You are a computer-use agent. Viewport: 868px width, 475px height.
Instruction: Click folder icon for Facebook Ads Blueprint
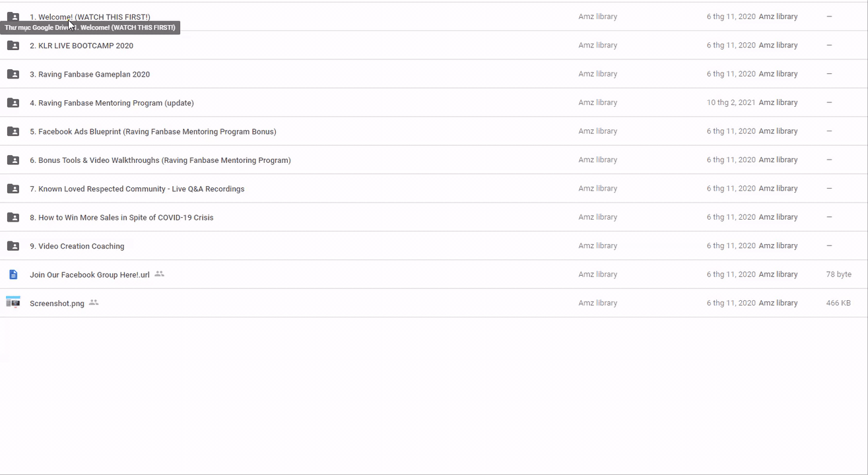tap(13, 131)
